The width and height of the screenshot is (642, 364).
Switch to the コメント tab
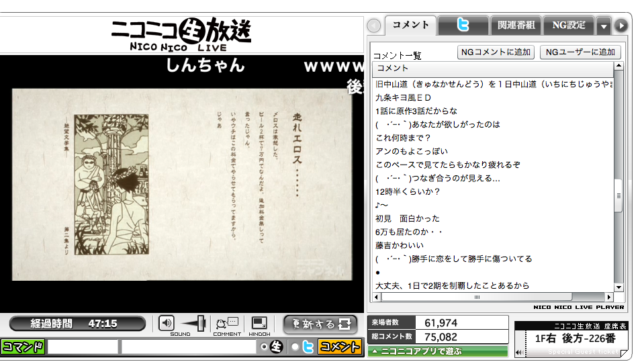tap(411, 25)
